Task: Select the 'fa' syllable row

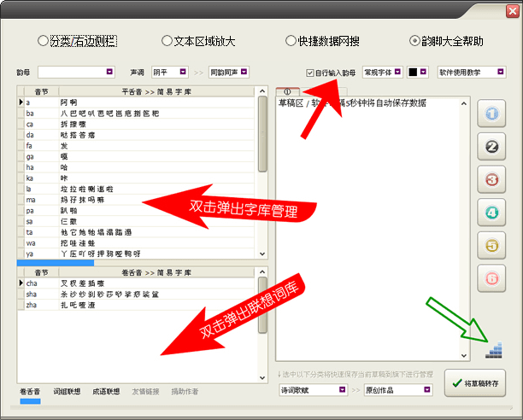Action: click(x=138, y=146)
